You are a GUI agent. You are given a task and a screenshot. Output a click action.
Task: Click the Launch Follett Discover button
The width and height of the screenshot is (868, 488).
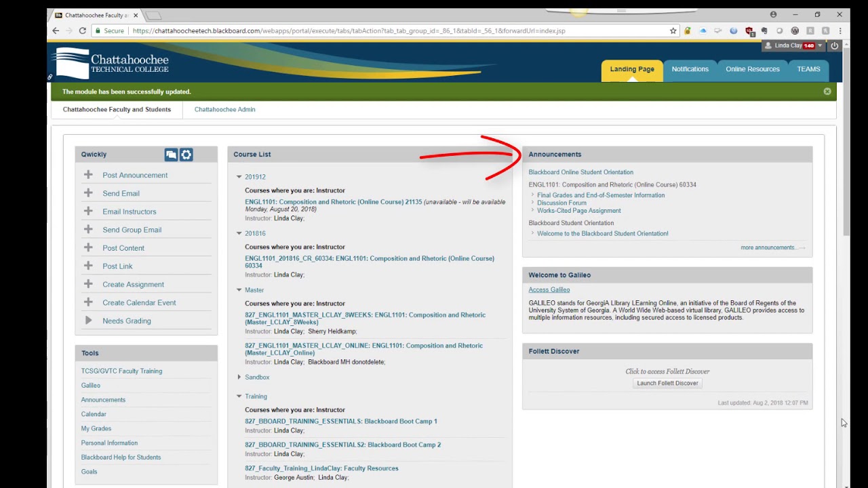click(667, 383)
